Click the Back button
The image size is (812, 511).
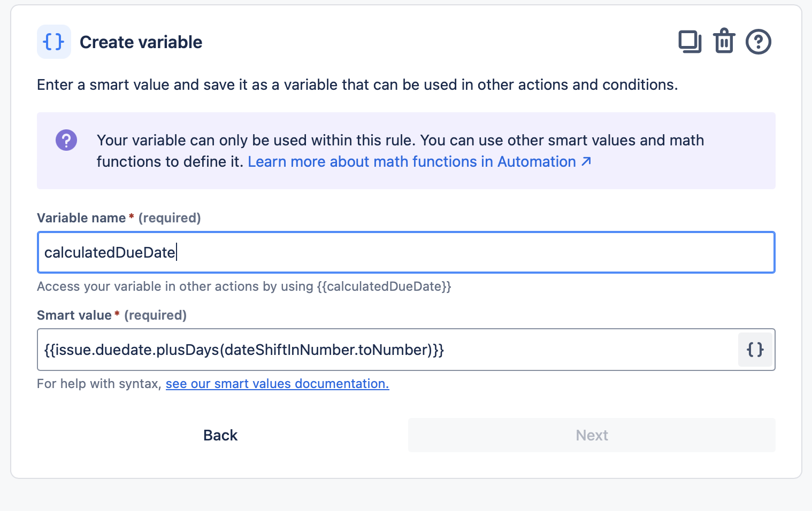point(220,435)
